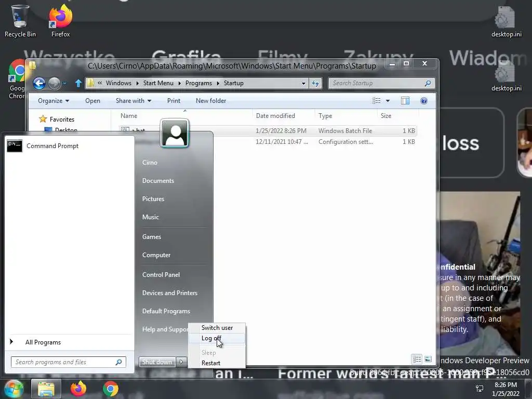Change your view icon in Explorer toolbar
Viewport: 532px width, 399px height.
pos(376,100)
